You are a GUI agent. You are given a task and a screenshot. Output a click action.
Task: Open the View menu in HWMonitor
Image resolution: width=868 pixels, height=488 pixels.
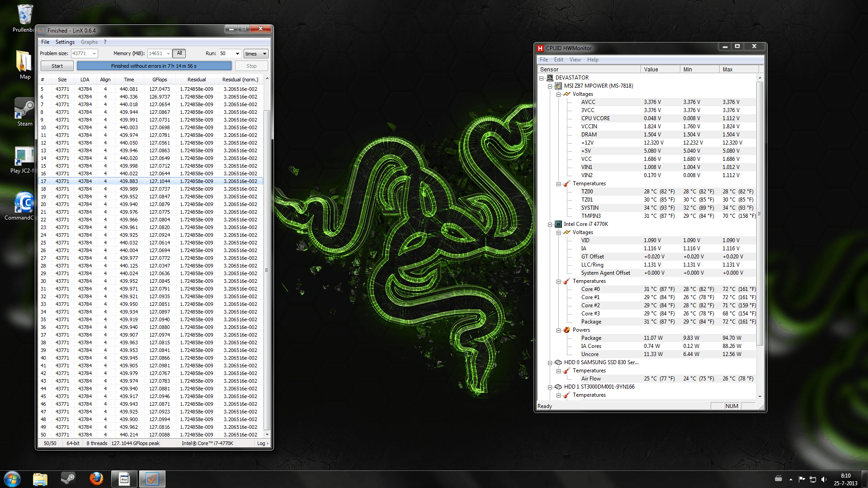pos(575,60)
